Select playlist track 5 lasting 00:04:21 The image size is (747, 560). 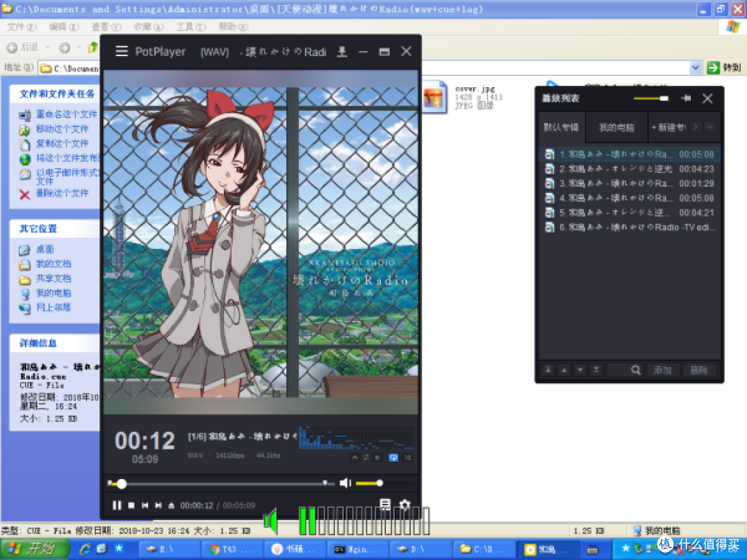[629, 213]
